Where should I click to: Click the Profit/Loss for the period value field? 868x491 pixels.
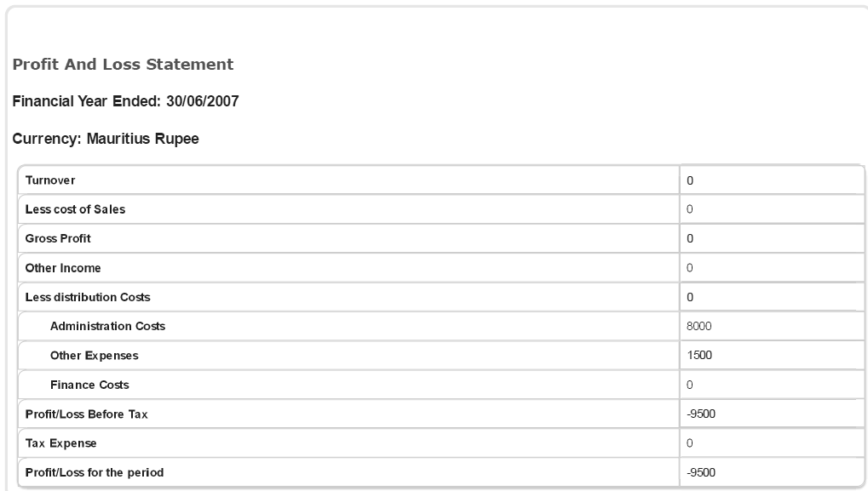[x=772, y=472]
